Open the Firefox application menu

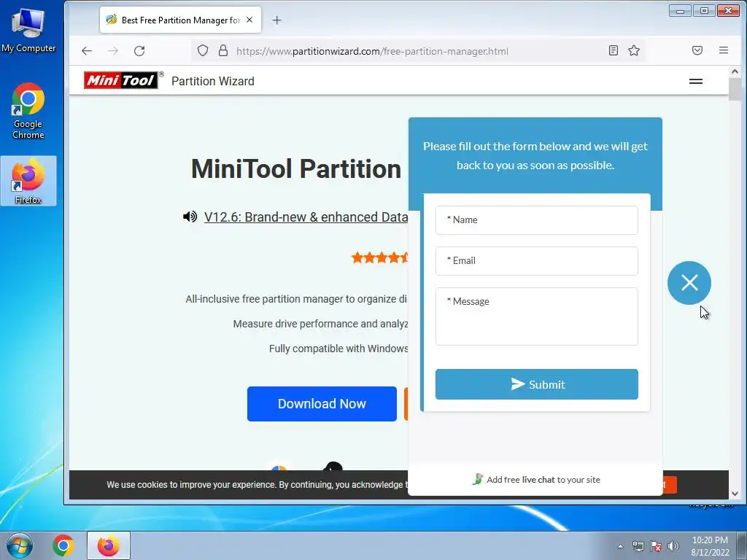point(724,50)
